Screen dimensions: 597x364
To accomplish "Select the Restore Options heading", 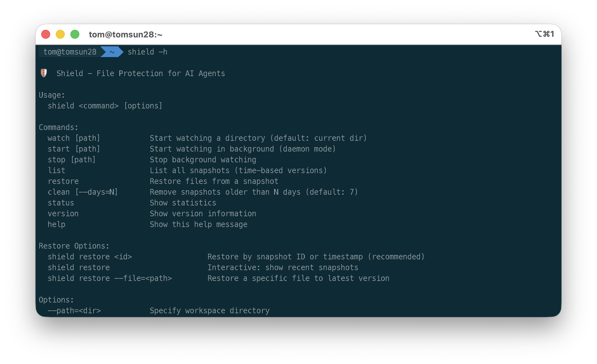I will [x=74, y=246].
